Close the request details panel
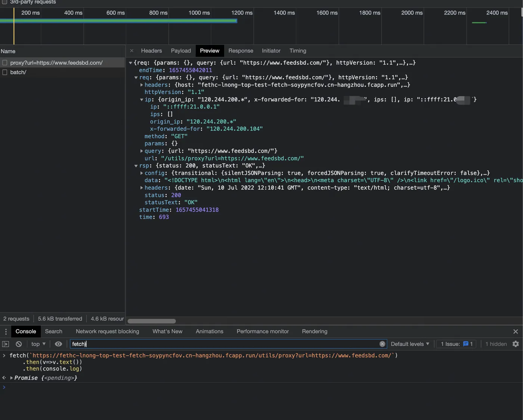Viewport: 523px width, 420px height. click(x=131, y=51)
